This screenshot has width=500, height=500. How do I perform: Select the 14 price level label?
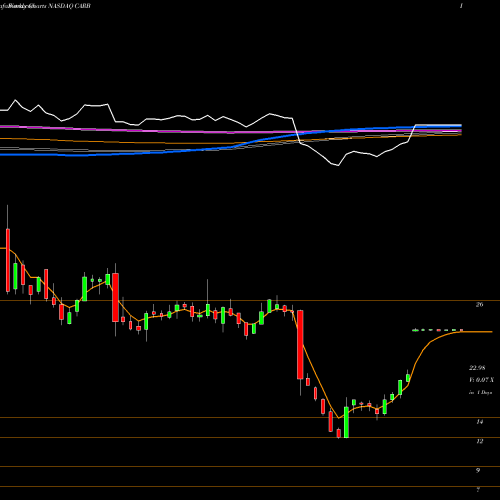click(479, 422)
